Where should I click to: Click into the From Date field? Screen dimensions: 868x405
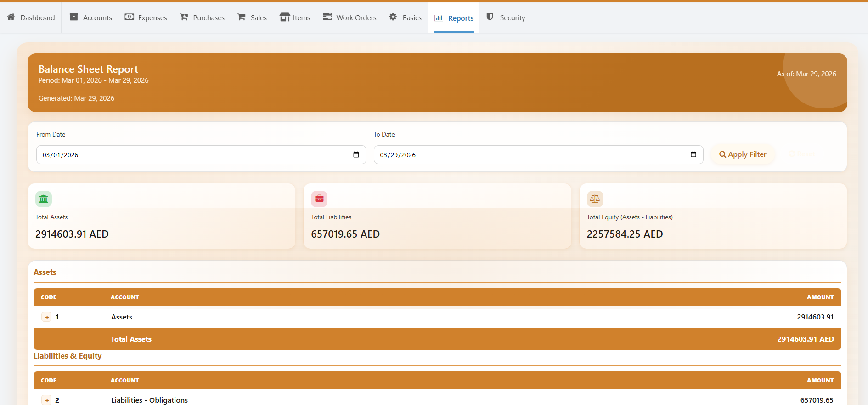[x=184, y=155]
